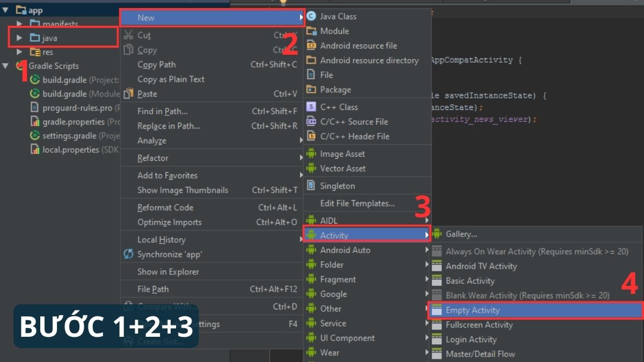
Task: Click the Android resource file icon
Action: click(311, 46)
